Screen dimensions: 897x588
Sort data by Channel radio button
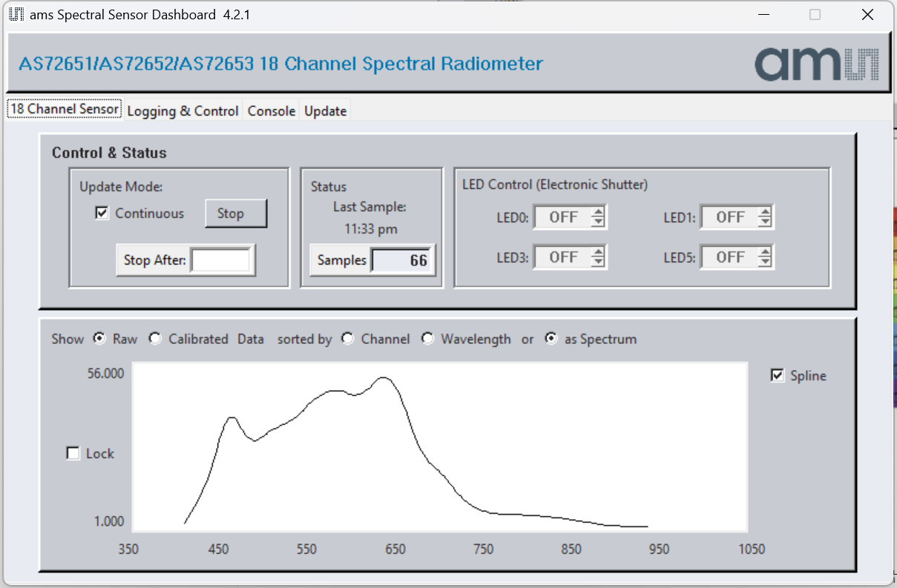[348, 338]
